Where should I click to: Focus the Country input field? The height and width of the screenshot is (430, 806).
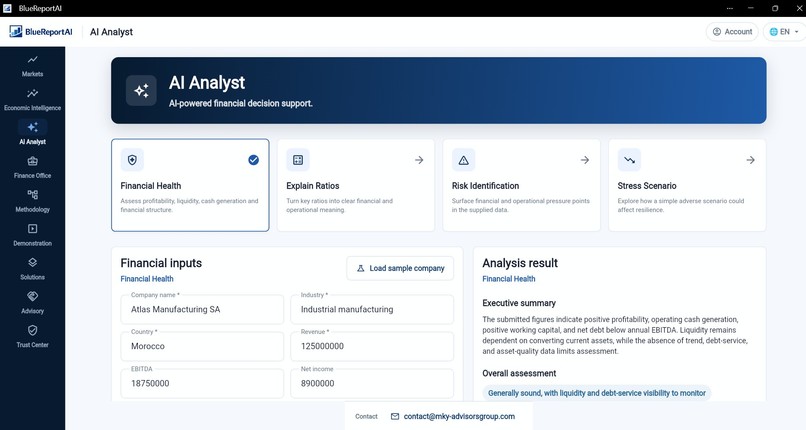(202, 346)
